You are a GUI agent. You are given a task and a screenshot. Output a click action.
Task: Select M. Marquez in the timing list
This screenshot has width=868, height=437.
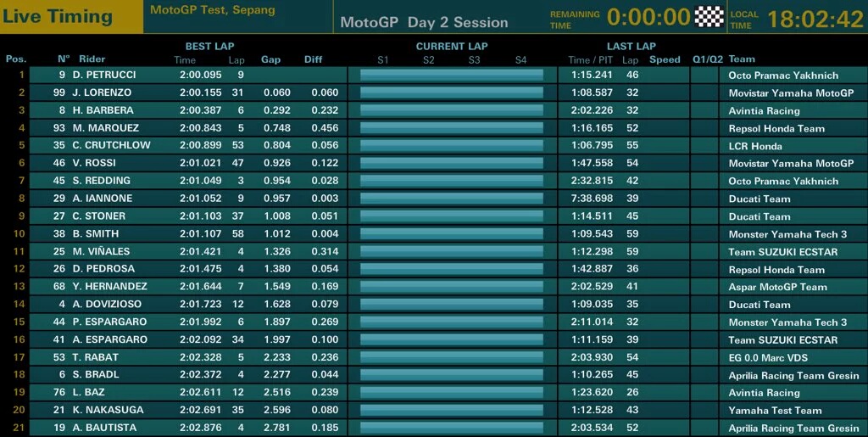106,128
